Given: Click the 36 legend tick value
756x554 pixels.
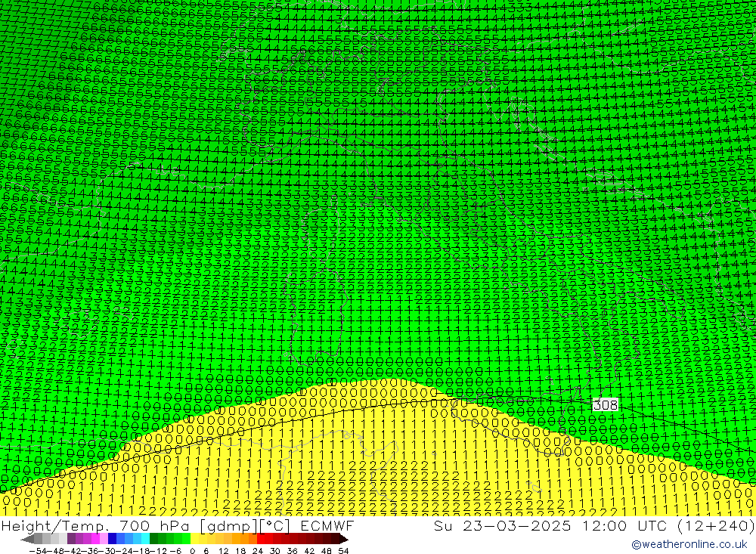Looking at the screenshot, I should point(292,551).
